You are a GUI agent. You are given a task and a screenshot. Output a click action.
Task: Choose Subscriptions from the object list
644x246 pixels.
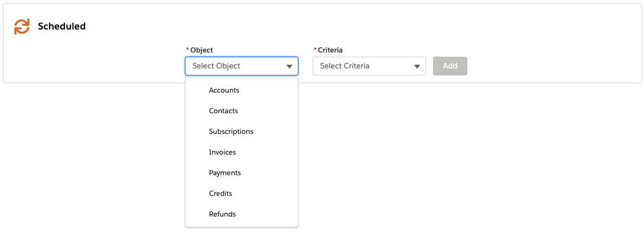(x=242, y=132)
